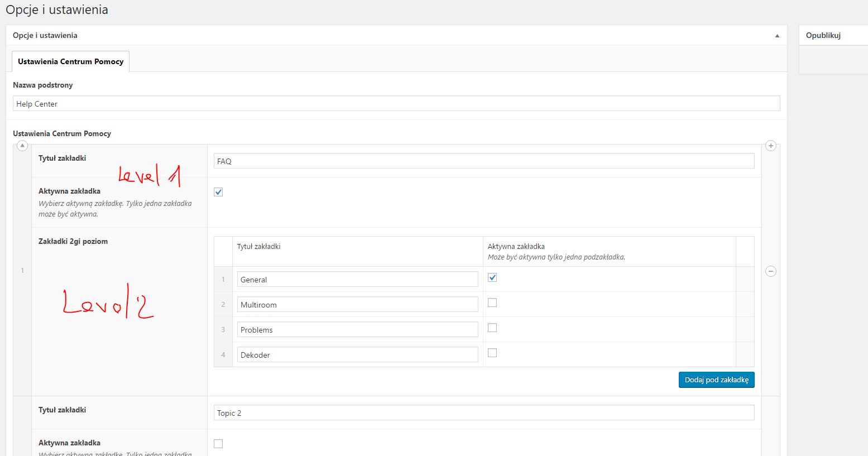This screenshot has height=456, width=868.
Task: Collapse the first repeater row arrow
Action: coord(22,146)
